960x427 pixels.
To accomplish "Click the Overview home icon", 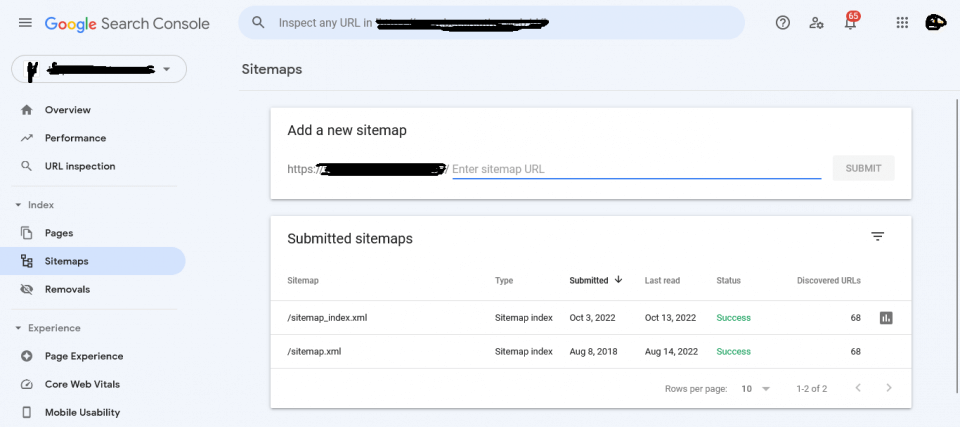I will pyautogui.click(x=26, y=110).
